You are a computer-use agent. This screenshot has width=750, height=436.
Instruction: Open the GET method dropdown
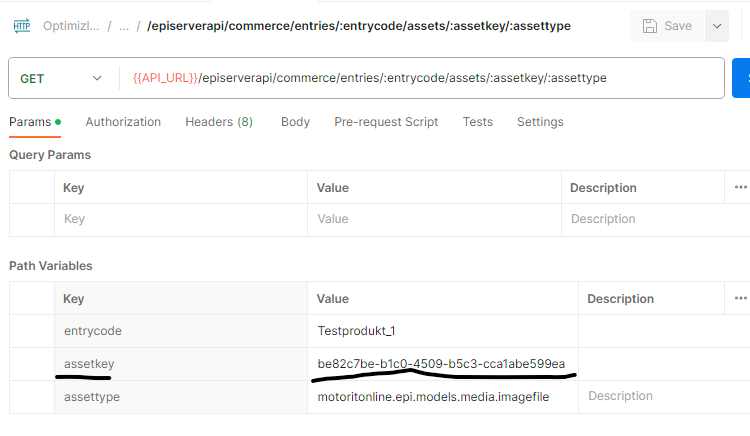[x=62, y=77]
